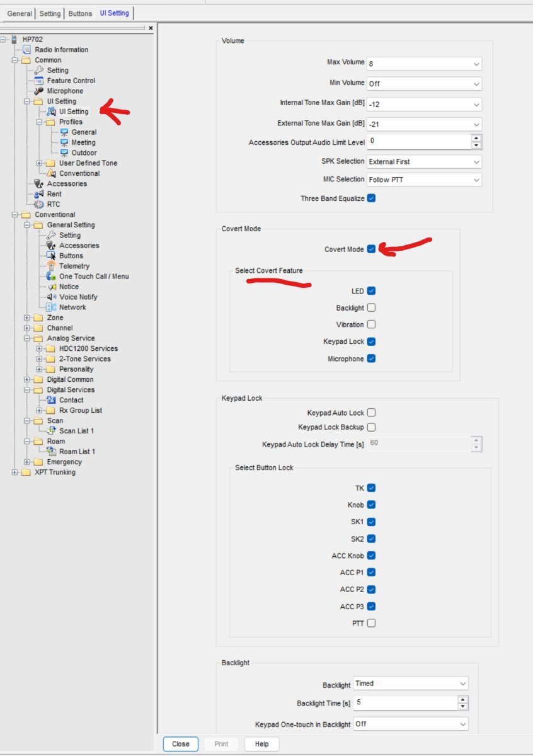This screenshot has width=533, height=756.
Task: Enable the Backlight covert feature checkbox
Action: pyautogui.click(x=371, y=307)
